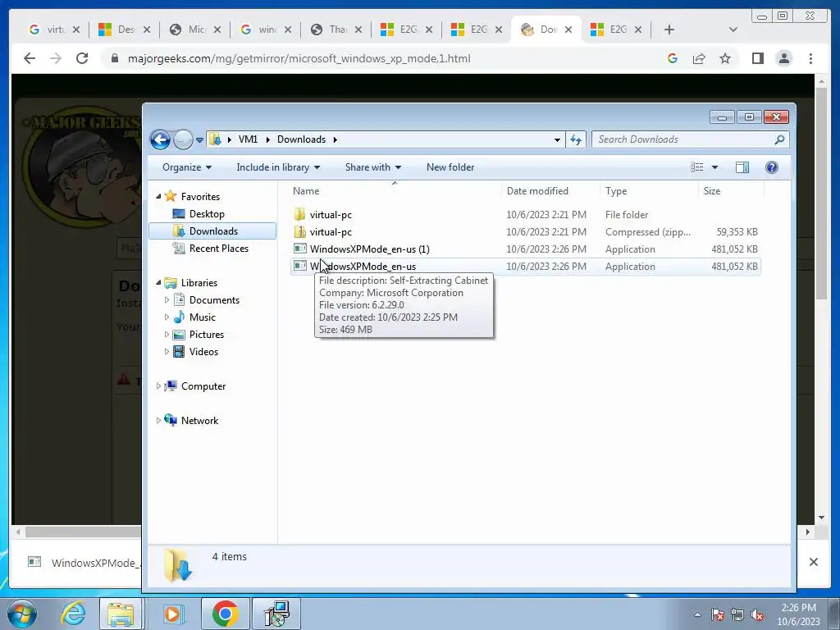840x630 pixels.
Task: Change your view icon
Action: pos(697,167)
